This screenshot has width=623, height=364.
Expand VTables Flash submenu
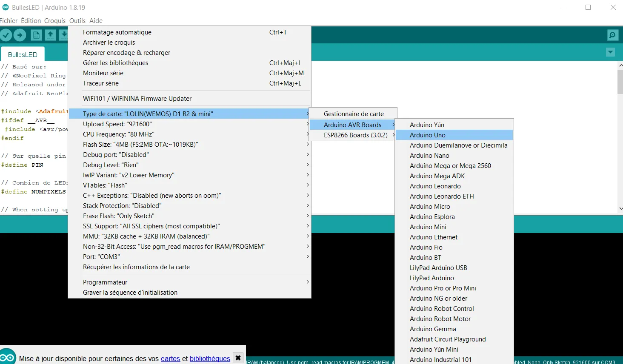tap(189, 185)
